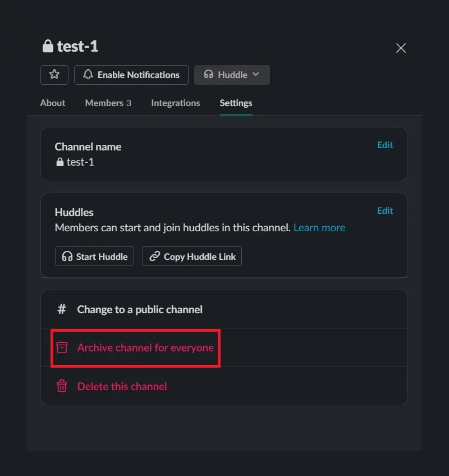The height and width of the screenshot is (476, 449).
Task: Star the test-1 channel
Action: (x=54, y=75)
